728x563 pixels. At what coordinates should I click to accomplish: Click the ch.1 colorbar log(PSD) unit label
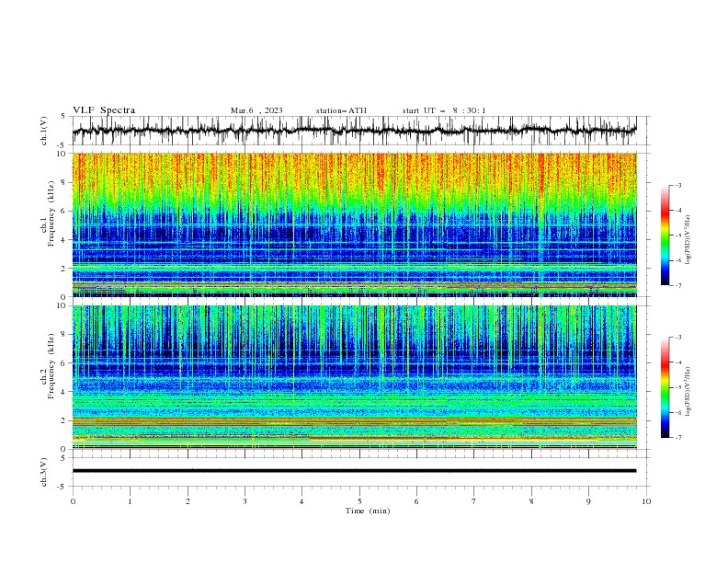pyautogui.click(x=688, y=240)
